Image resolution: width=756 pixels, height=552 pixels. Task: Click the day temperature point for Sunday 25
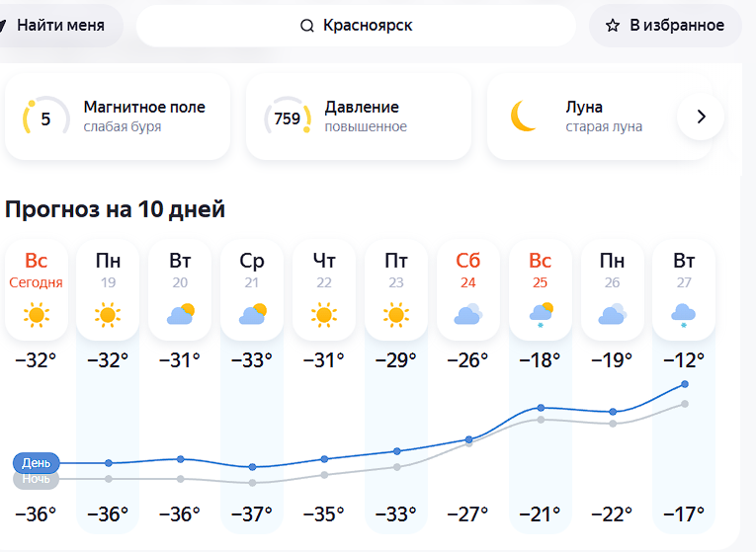click(x=541, y=407)
